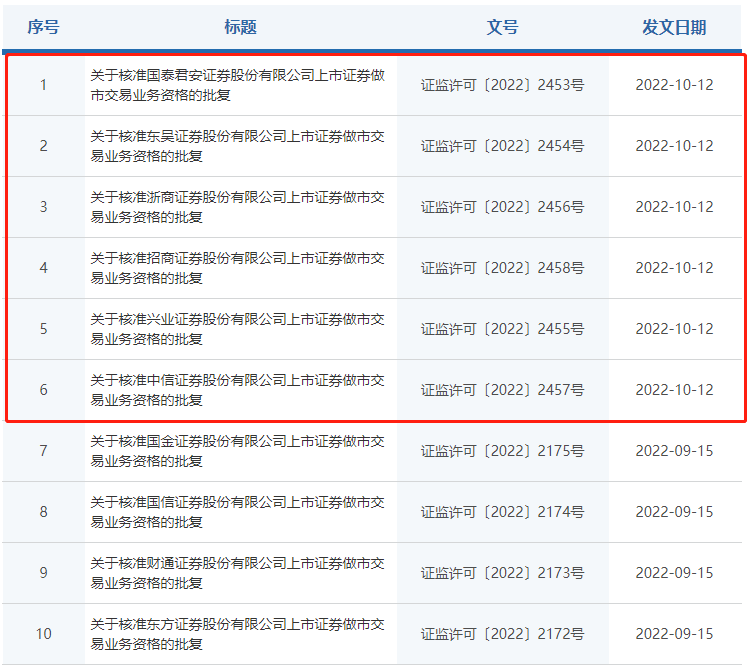
Task: Click serial number 2 in the table
Action: [x=43, y=146]
